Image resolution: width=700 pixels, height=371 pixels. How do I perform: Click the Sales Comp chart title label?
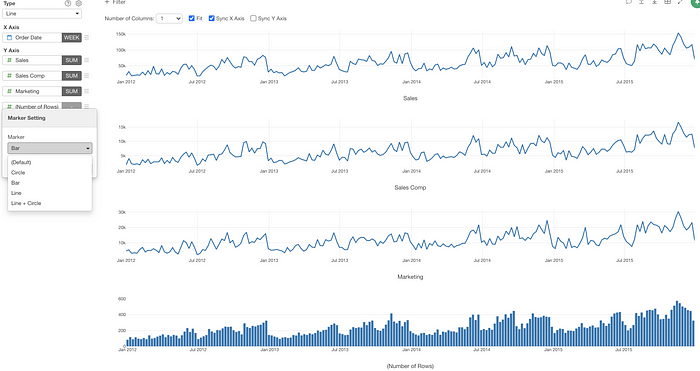(410, 188)
